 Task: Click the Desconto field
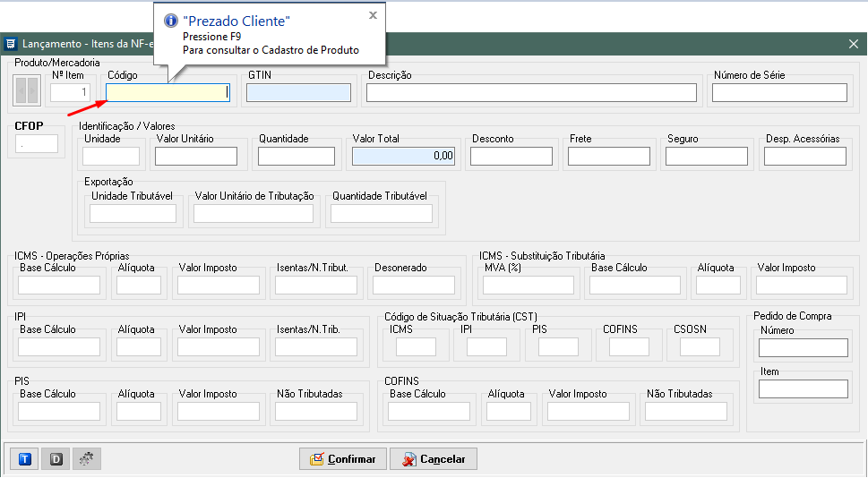511,157
